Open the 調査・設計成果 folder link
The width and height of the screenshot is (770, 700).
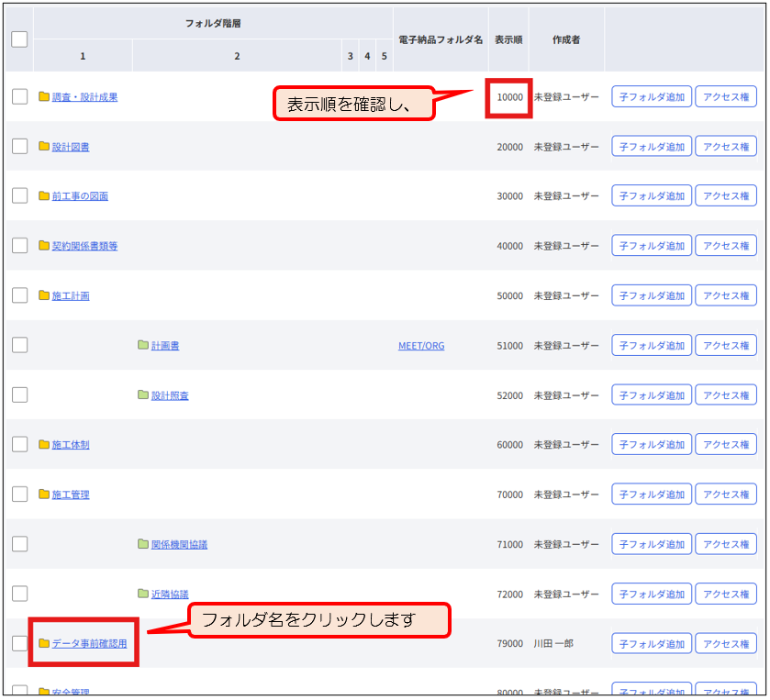pos(84,97)
